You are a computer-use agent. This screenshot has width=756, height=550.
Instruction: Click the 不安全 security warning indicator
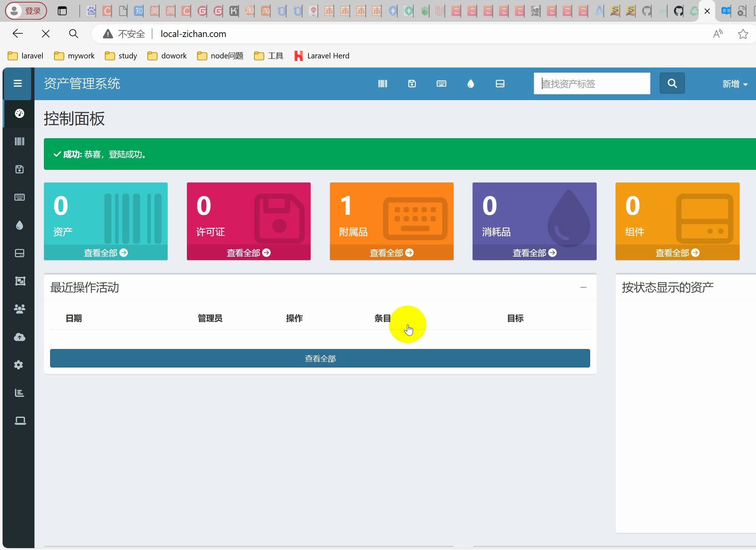click(124, 34)
